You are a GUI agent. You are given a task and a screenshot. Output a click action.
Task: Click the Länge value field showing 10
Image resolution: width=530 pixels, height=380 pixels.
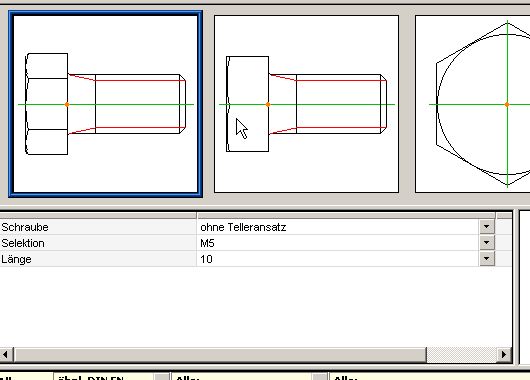[338, 259]
